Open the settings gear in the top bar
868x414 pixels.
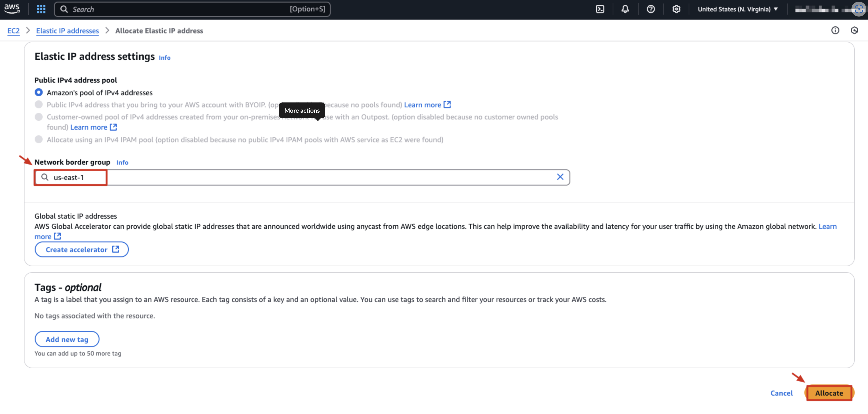[676, 9]
